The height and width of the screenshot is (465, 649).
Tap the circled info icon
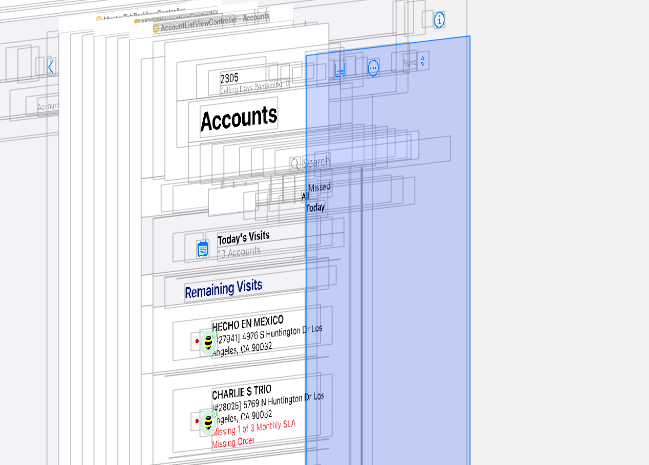[x=439, y=19]
